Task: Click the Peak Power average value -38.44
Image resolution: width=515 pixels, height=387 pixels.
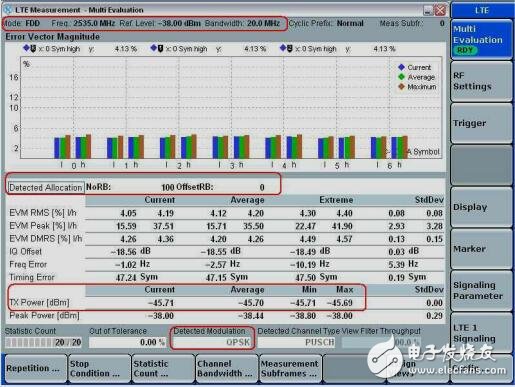Action: tap(251, 316)
